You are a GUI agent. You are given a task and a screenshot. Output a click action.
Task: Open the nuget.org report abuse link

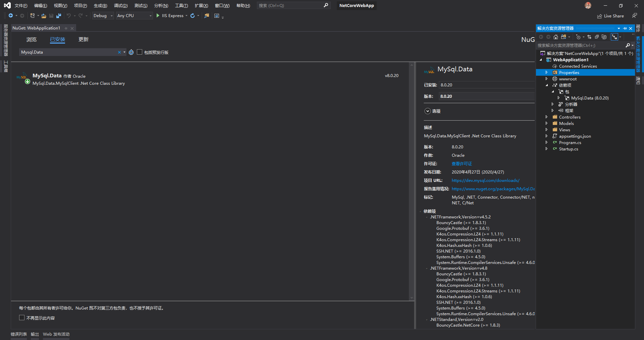[493, 189]
